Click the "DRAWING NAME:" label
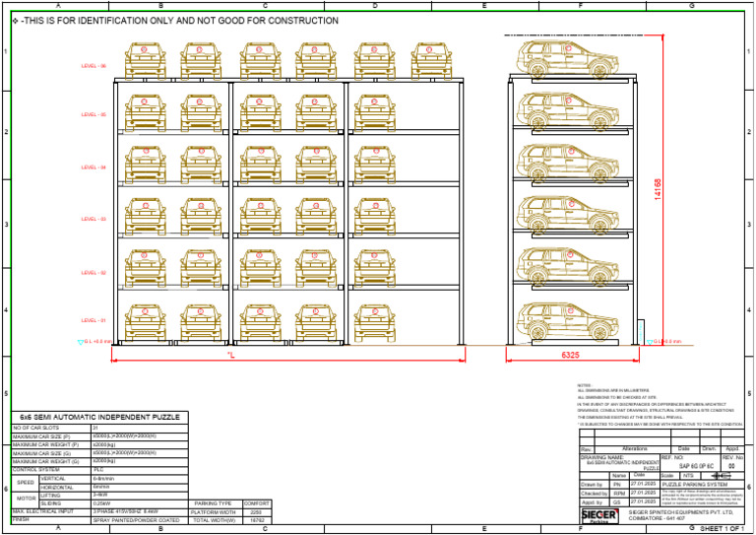 click(x=602, y=457)
